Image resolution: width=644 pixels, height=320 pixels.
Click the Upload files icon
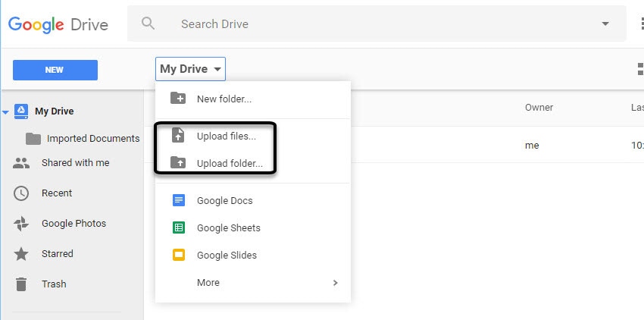[x=178, y=136]
